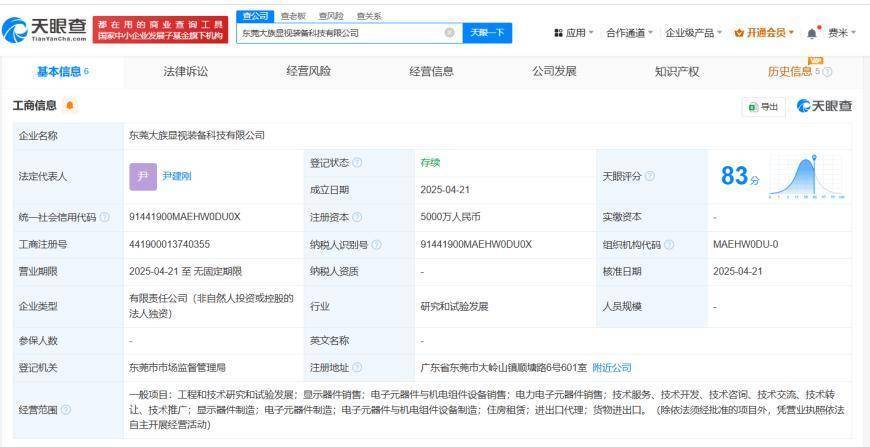Screen dimensions: 870x447
Task: Click the 天眼一下 search button
Action: coord(487,33)
